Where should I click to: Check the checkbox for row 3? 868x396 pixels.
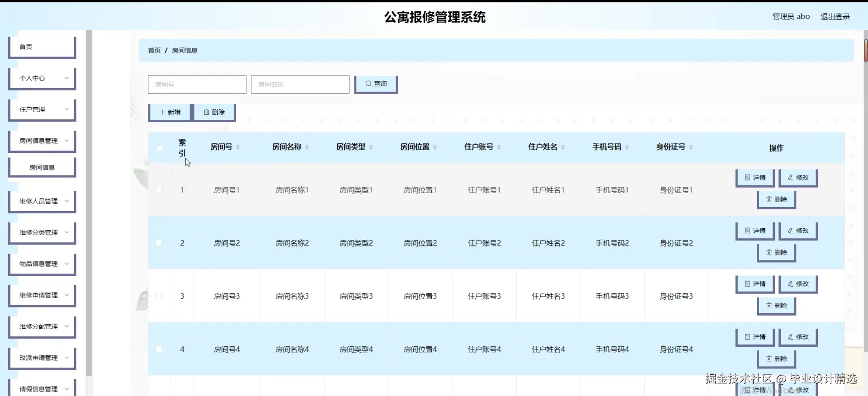point(159,296)
